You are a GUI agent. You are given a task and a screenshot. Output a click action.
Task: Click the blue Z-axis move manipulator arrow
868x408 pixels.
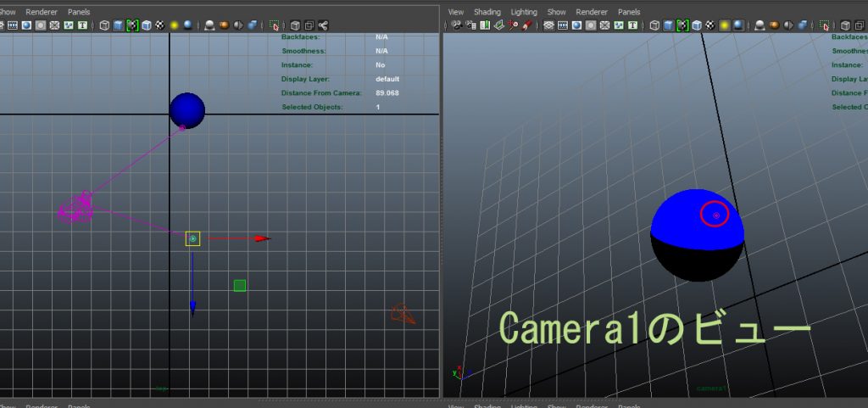192,308
